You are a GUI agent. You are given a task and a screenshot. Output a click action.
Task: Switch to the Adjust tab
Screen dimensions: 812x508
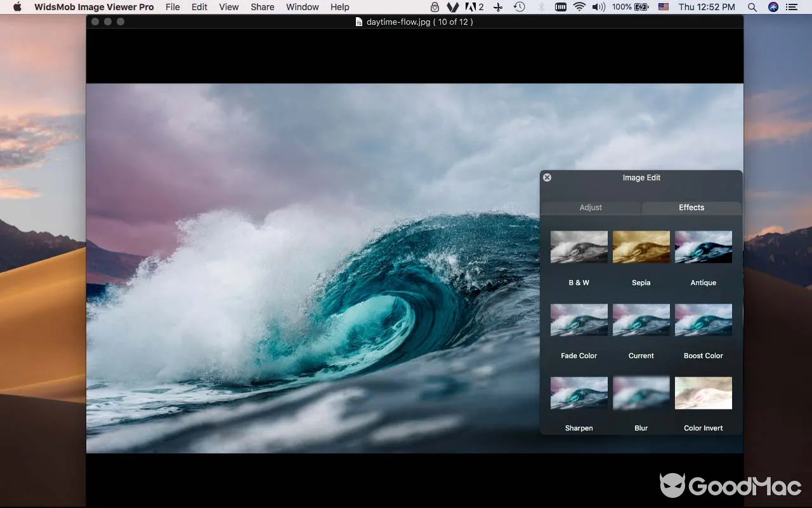click(591, 207)
